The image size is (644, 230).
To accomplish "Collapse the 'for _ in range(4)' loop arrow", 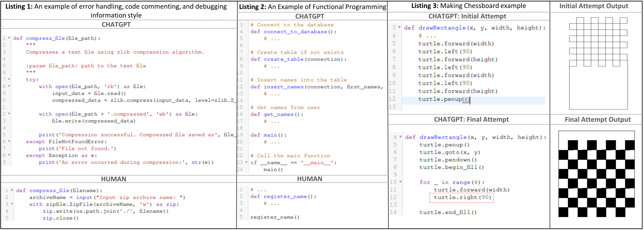I will click(x=401, y=182).
